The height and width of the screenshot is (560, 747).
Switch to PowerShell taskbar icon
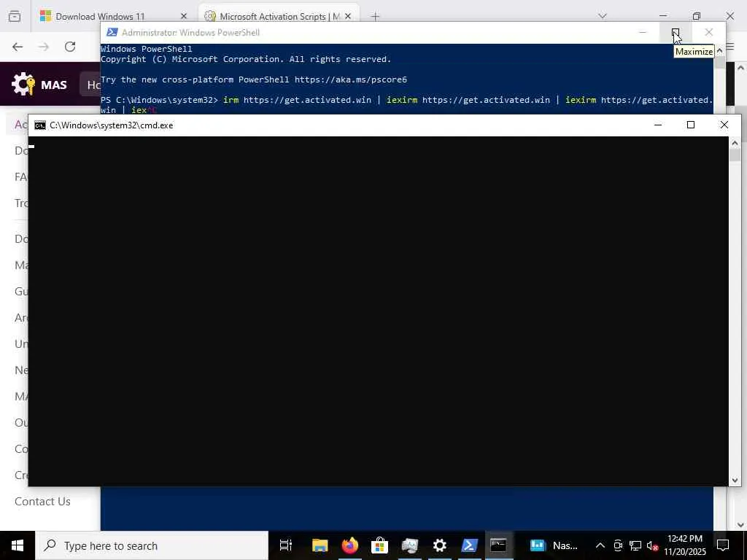tap(469, 545)
